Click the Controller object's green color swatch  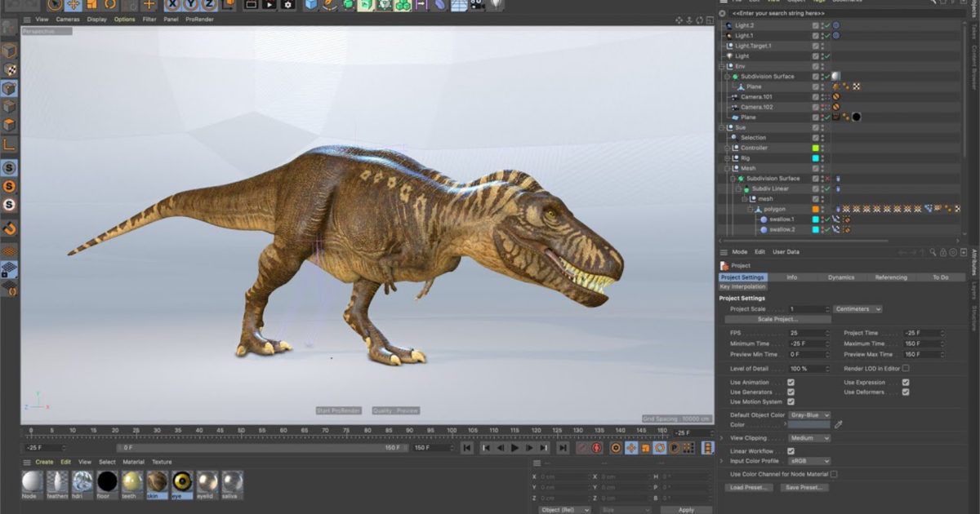pos(813,148)
